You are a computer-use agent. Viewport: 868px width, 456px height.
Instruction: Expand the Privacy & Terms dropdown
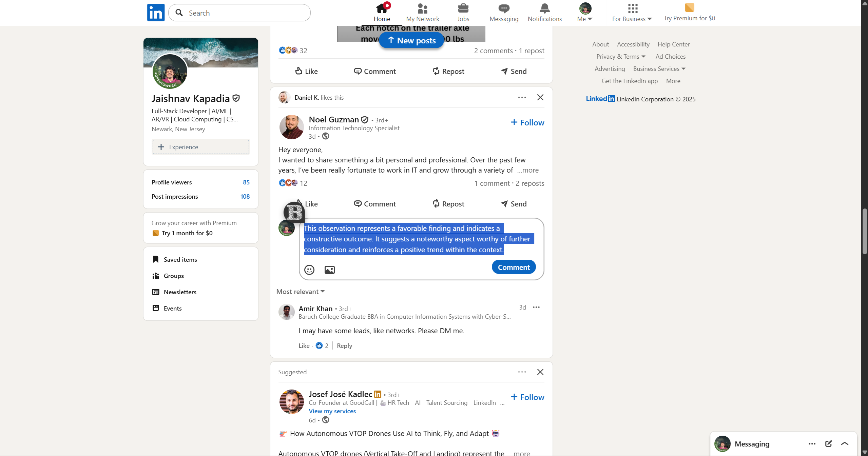620,57
